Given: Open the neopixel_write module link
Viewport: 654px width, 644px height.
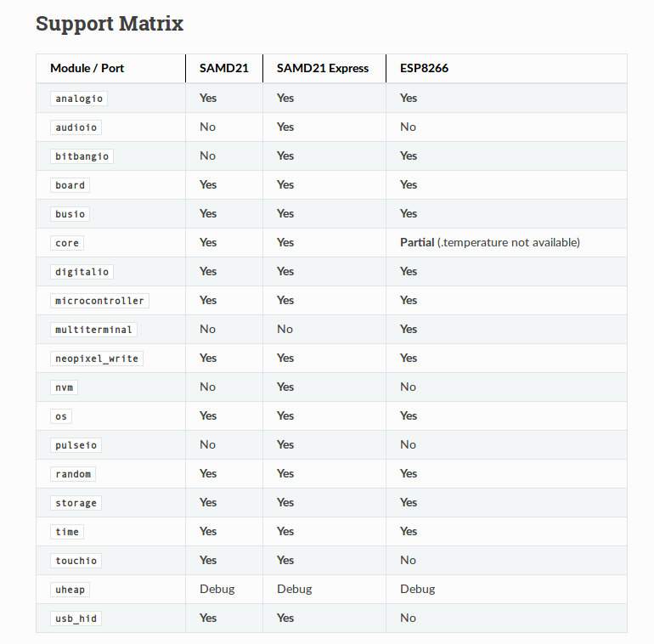Looking at the screenshot, I should 97,359.
